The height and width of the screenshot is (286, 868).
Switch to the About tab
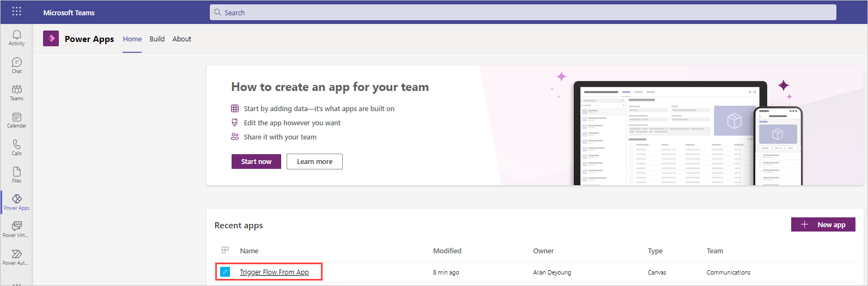point(182,39)
